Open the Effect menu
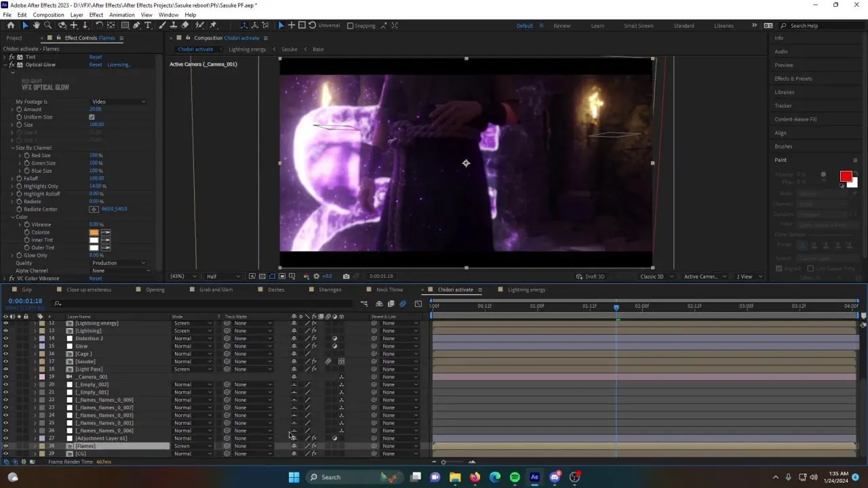This screenshot has width=868, height=488. click(96, 15)
